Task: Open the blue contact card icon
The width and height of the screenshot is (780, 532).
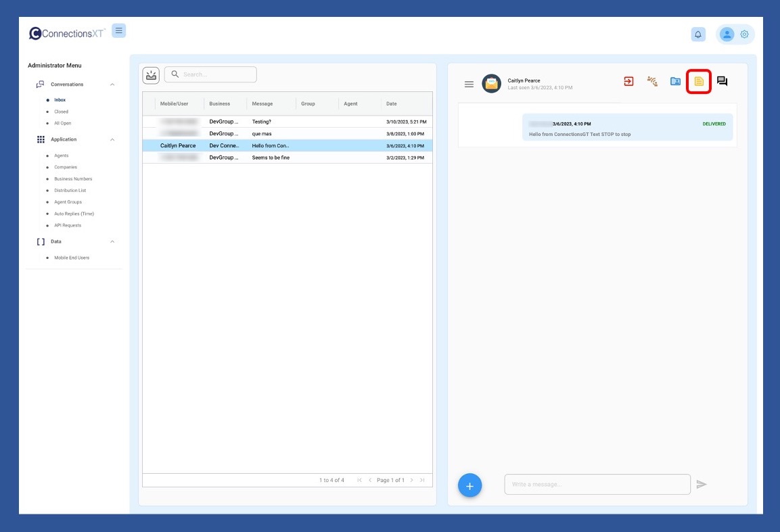Action: click(675, 82)
